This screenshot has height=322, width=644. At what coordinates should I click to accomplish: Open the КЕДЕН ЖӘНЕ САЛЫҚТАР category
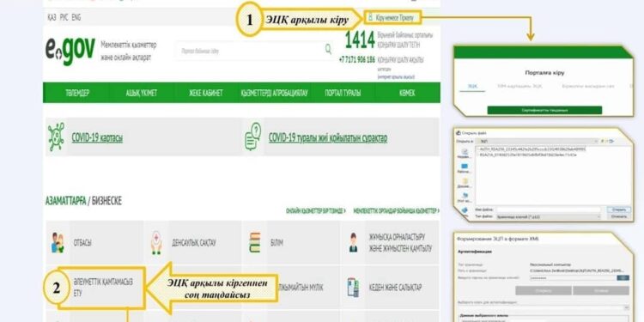coord(395,288)
